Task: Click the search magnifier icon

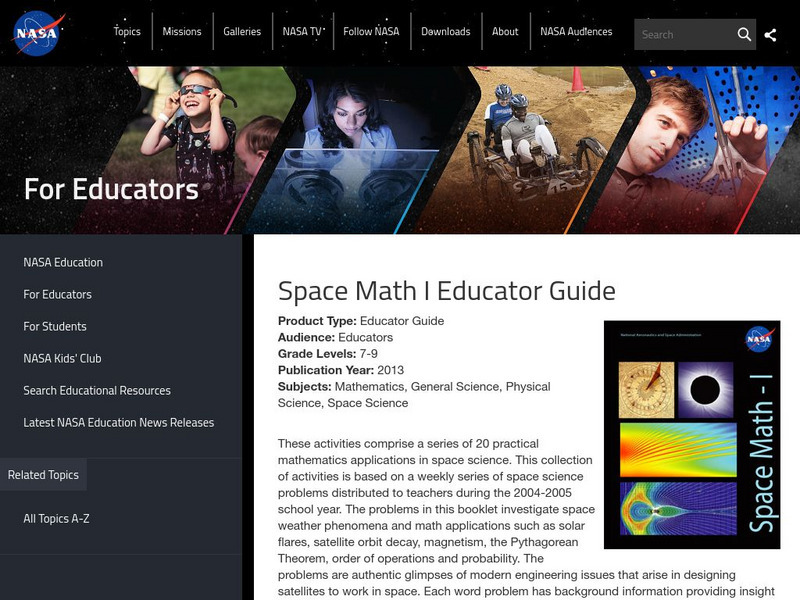Action: [x=744, y=35]
